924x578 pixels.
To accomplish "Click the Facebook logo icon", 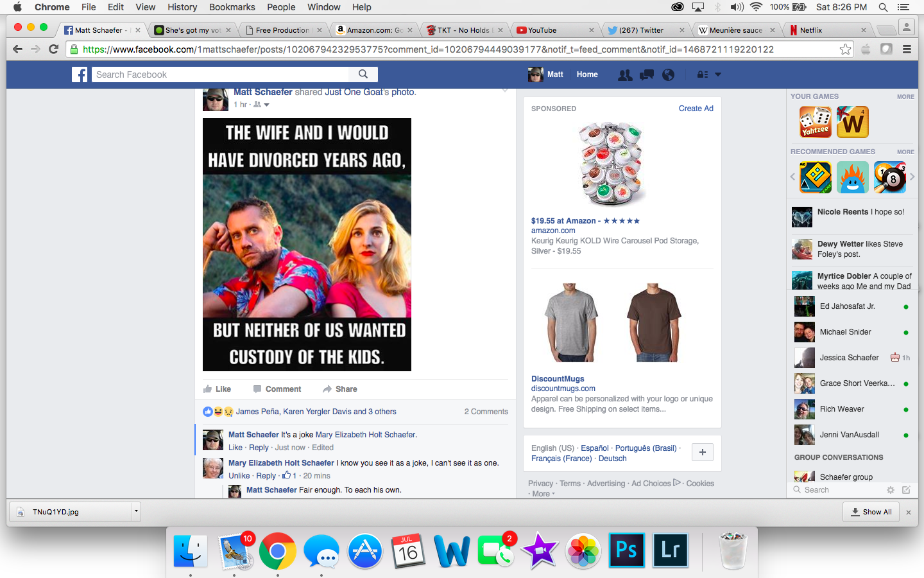I will click(80, 74).
